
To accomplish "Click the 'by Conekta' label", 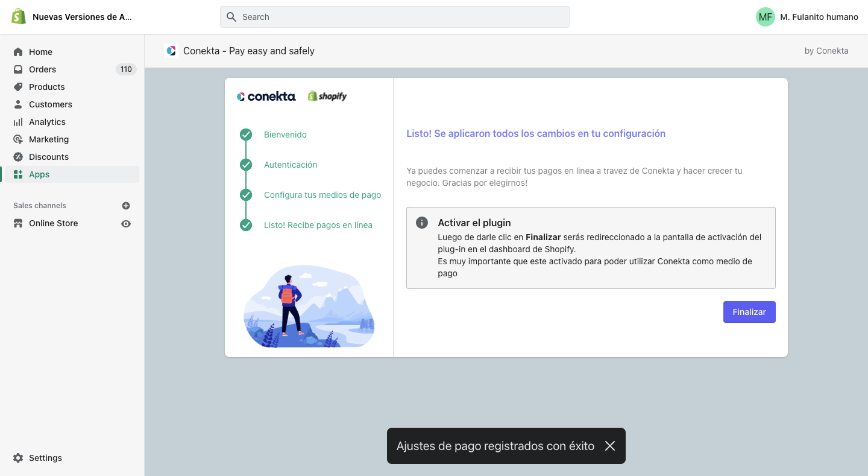I will [x=826, y=51].
